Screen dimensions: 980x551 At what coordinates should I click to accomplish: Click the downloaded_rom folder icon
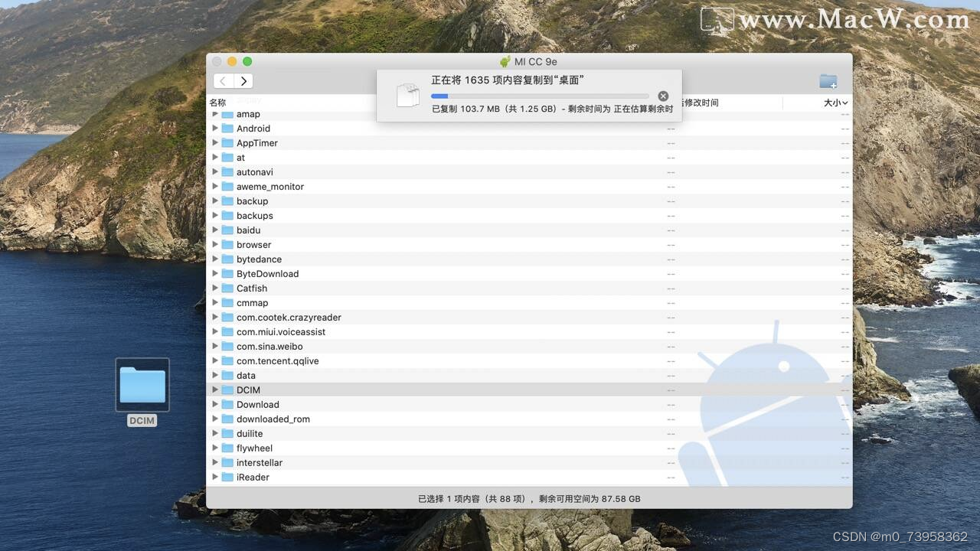[x=227, y=419]
